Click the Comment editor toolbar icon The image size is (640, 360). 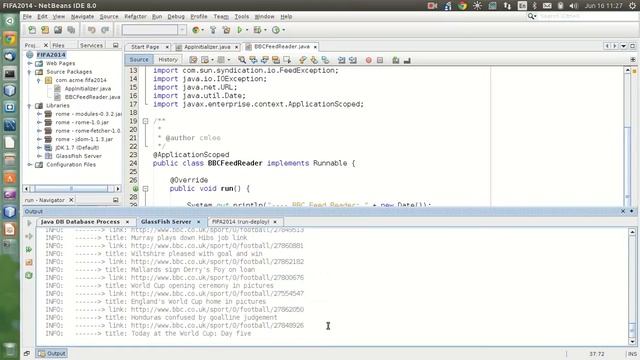396,60
